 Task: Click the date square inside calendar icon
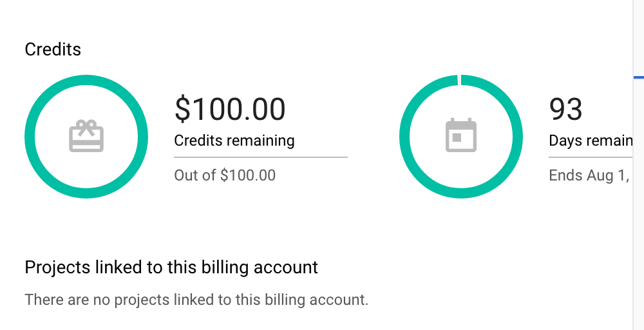click(457, 138)
